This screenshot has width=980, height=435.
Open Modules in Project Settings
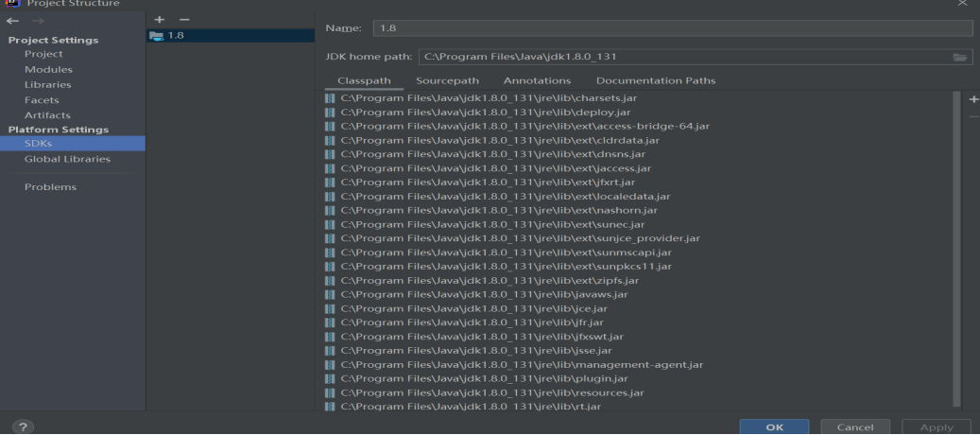pos(48,69)
